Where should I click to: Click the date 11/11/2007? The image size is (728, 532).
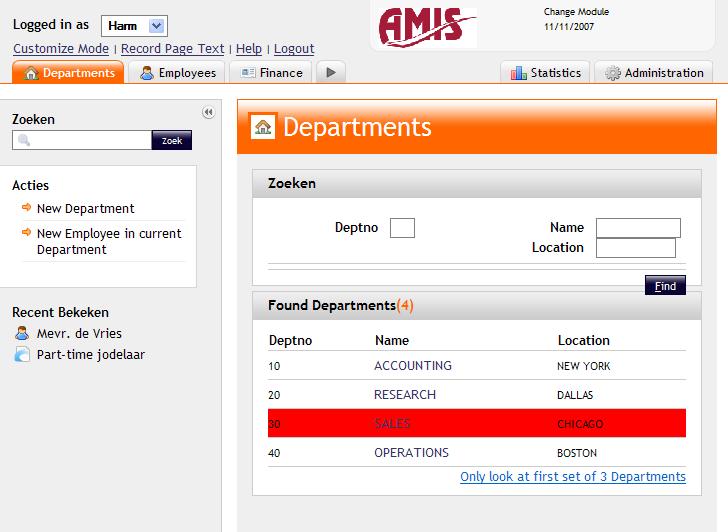pos(569,26)
